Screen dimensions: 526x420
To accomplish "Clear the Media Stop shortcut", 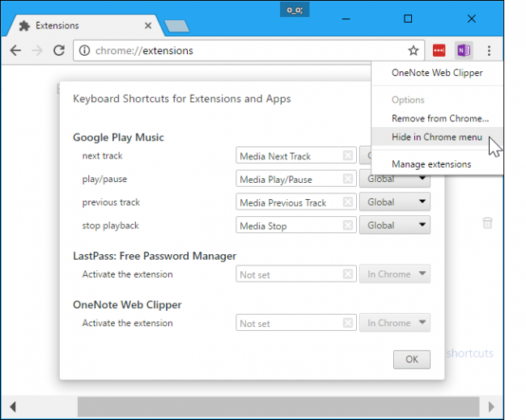I will 348,225.
